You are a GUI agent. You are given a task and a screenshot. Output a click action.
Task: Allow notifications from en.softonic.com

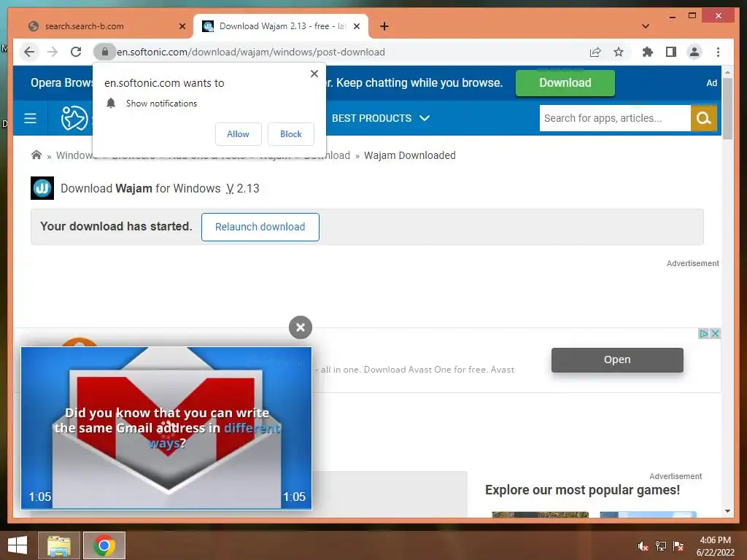[239, 134]
